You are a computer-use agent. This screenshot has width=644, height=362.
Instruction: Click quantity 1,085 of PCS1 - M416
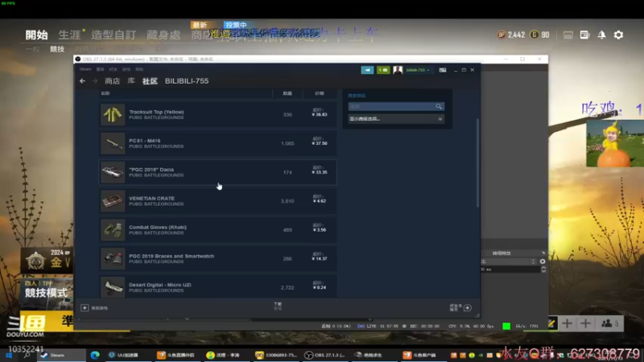[x=287, y=144]
